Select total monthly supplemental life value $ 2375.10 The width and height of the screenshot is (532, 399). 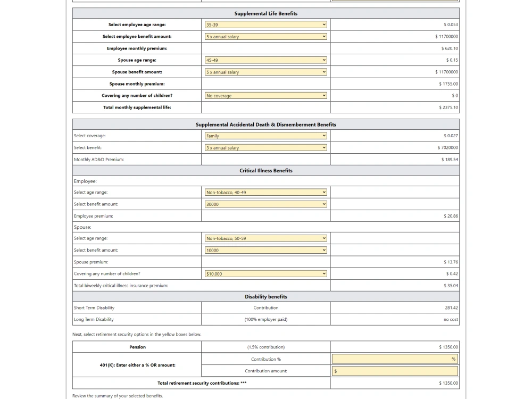[x=448, y=107]
